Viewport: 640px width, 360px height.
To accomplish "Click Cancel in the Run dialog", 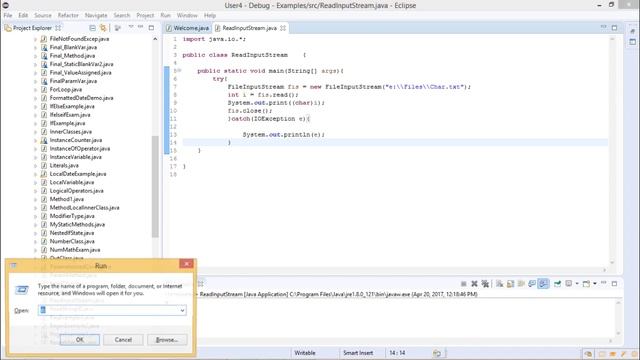I will tap(123, 340).
